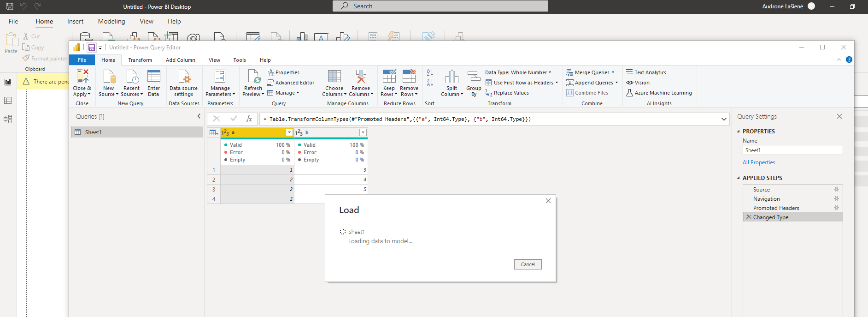The height and width of the screenshot is (317, 868).
Task: Collapse the Query Editor ribbon
Action: click(x=839, y=60)
